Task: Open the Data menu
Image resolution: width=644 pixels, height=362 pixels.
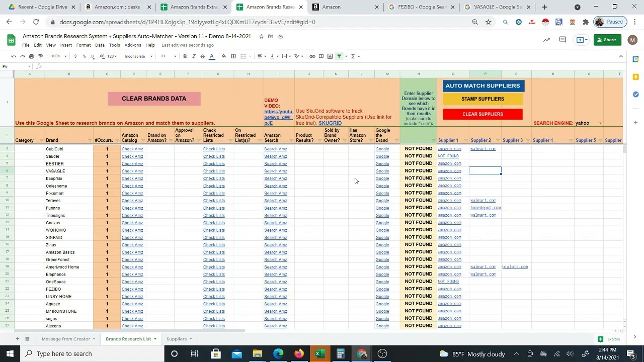Action: (100, 45)
